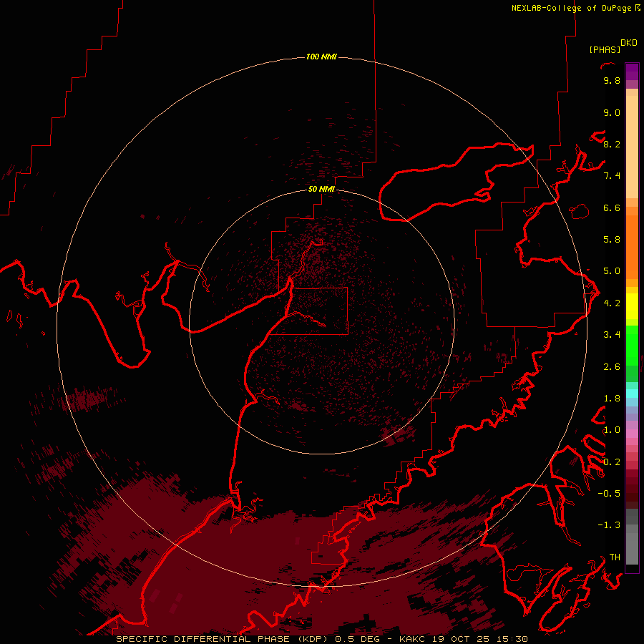Click the 50 NMI range ring label
The image size is (644, 644).
pos(321,189)
